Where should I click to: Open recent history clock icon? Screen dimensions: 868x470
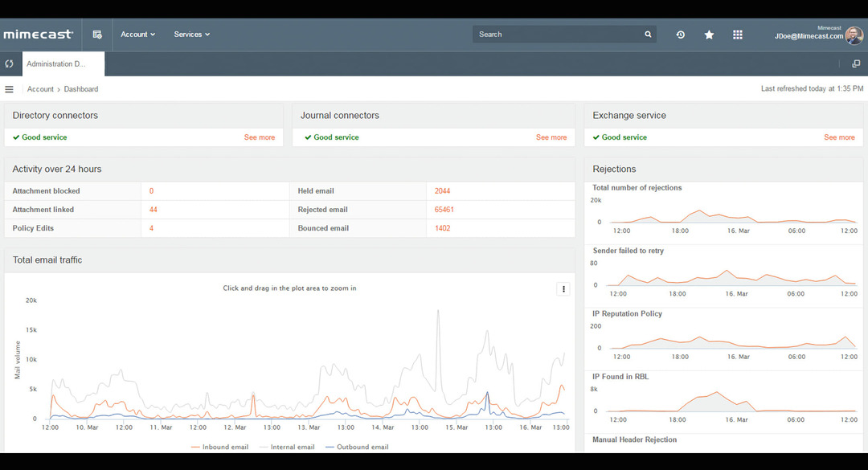click(681, 35)
